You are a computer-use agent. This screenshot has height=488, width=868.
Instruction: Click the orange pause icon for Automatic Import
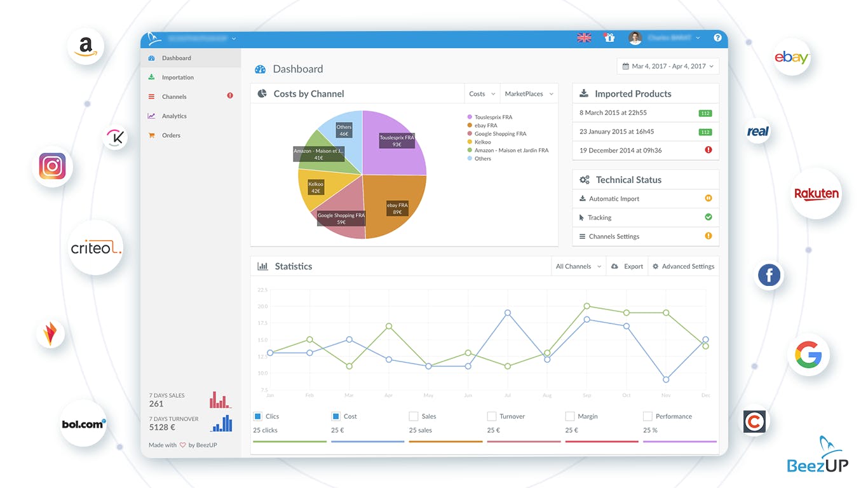pos(709,198)
